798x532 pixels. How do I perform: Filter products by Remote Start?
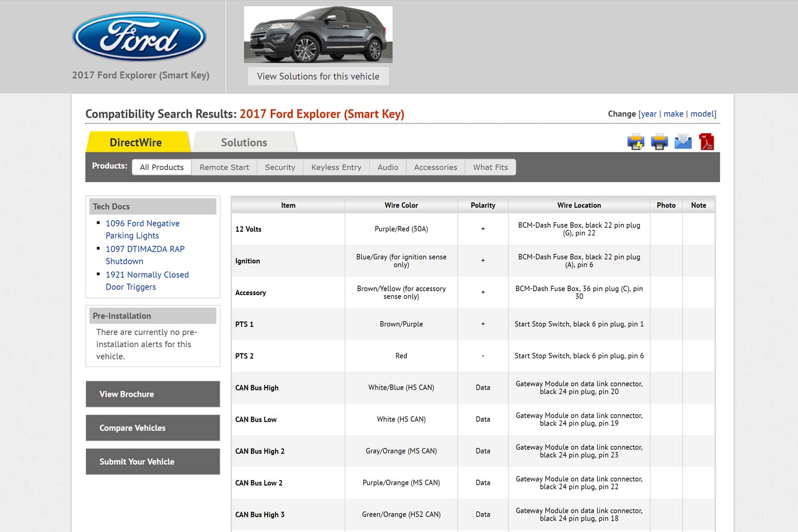tap(224, 168)
